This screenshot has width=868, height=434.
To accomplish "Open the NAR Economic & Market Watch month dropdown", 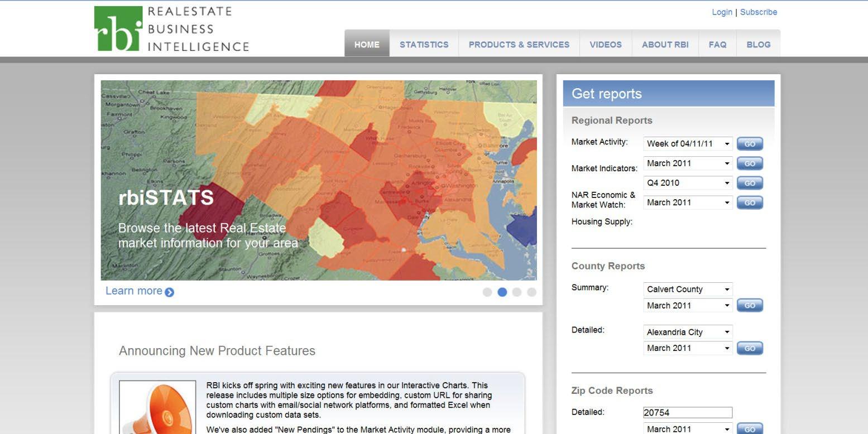I will pos(688,202).
